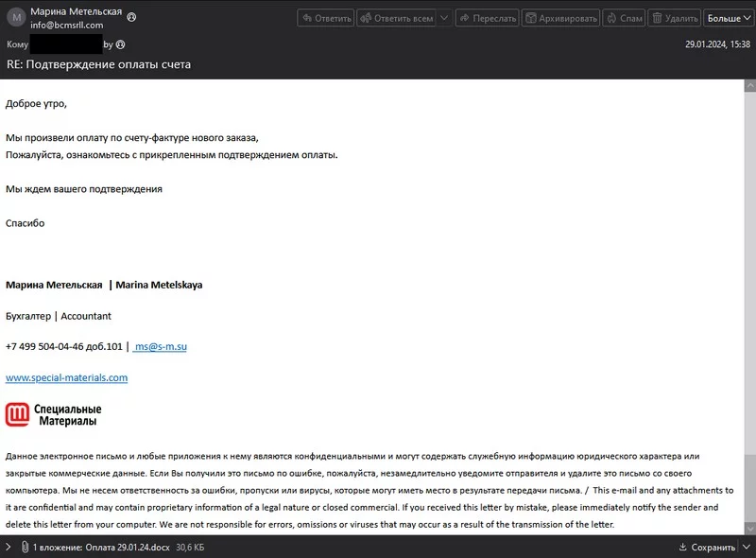This screenshot has height=558, width=756.
Task: Archive the message with Архивировать
Action: [x=561, y=18]
